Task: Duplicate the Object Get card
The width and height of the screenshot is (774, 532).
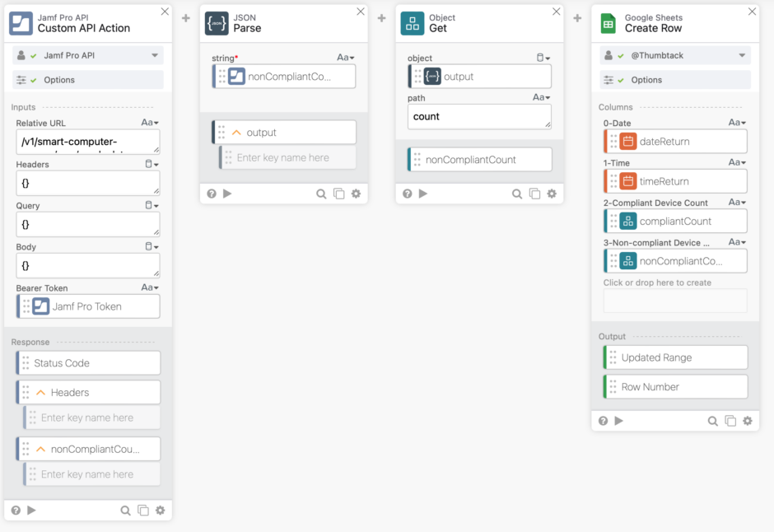Action: click(x=534, y=194)
